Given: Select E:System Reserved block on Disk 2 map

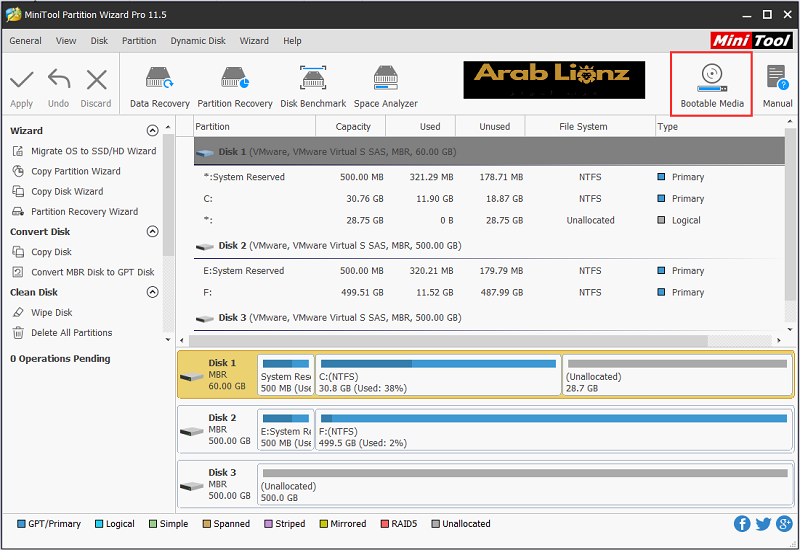Looking at the screenshot, I should (x=286, y=430).
